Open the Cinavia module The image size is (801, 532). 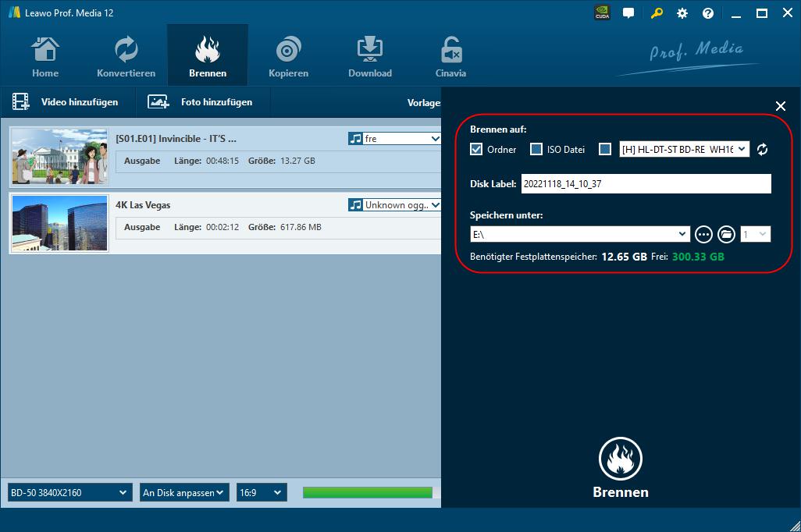[x=450, y=57]
